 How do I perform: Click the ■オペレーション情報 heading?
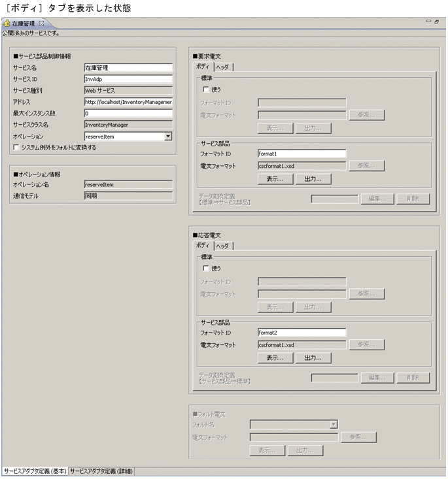coord(37,174)
